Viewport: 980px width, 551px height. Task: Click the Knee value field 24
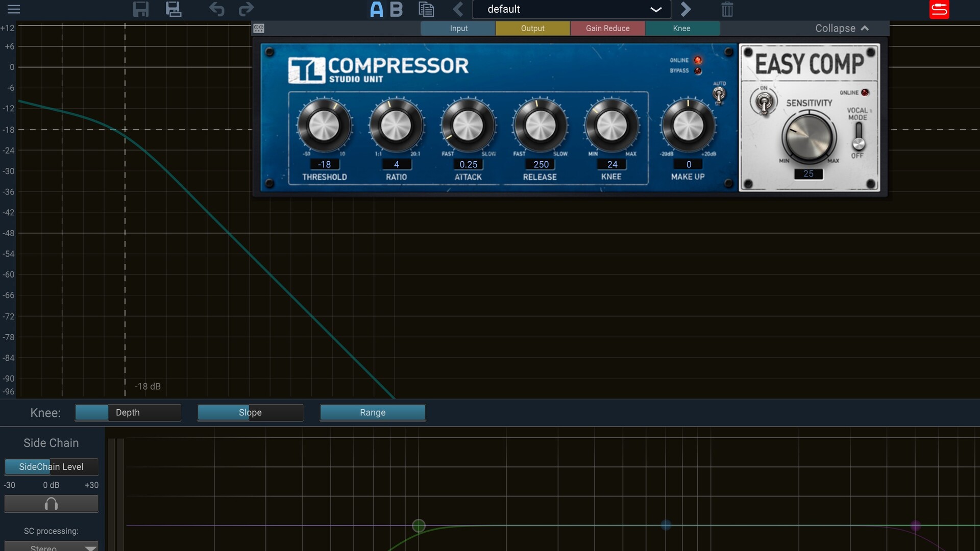pyautogui.click(x=612, y=164)
